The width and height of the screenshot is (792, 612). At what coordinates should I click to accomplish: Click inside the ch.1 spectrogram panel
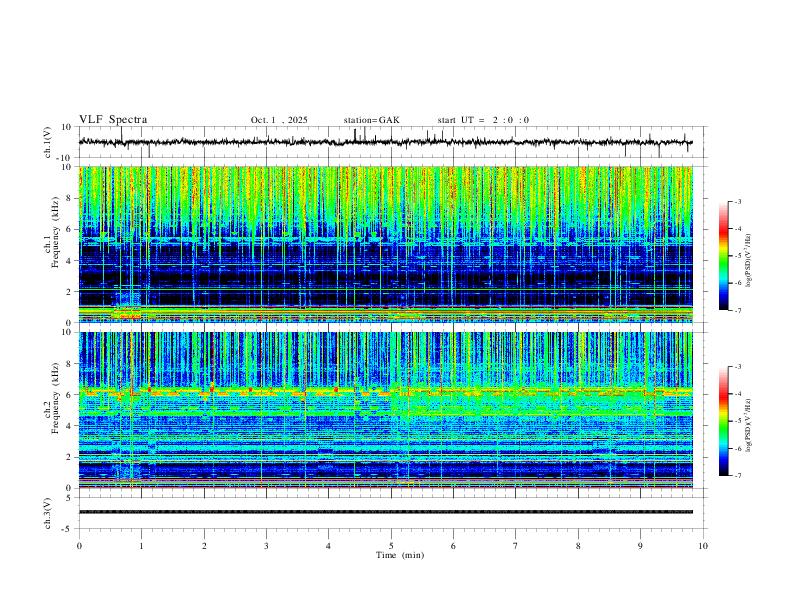[x=385, y=244]
